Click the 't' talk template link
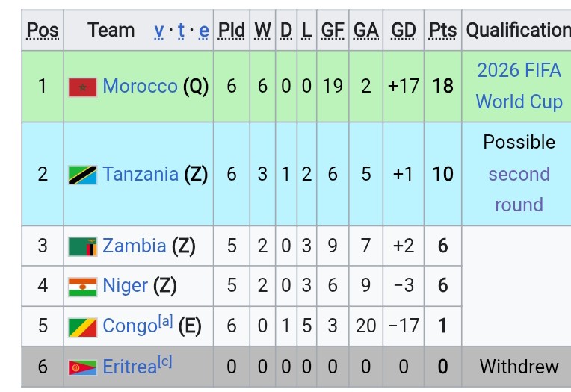The width and height of the screenshot is (571, 392). [x=181, y=31]
